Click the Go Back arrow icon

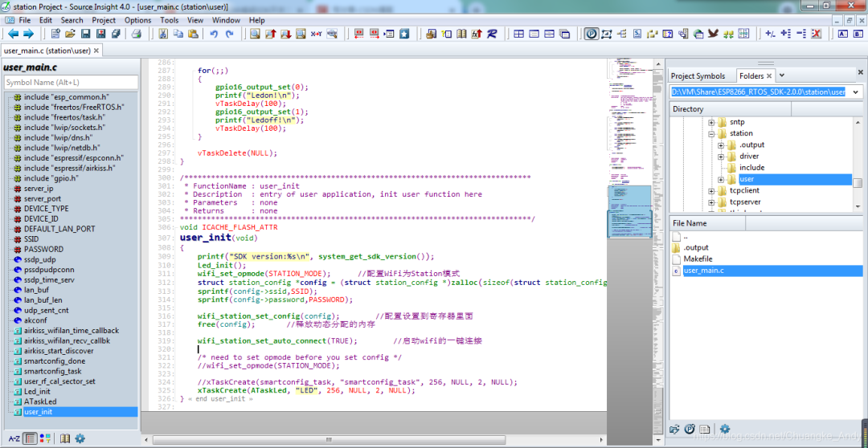click(13, 34)
